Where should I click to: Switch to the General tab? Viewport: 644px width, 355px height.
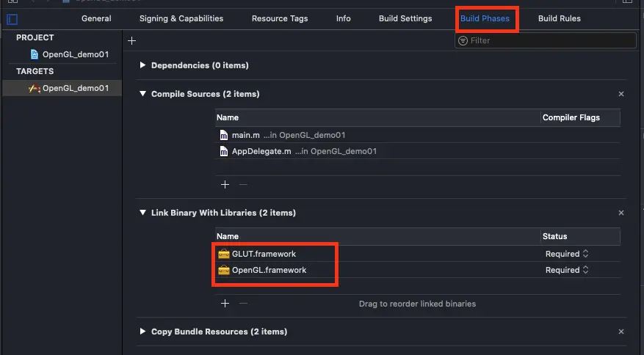coord(96,18)
